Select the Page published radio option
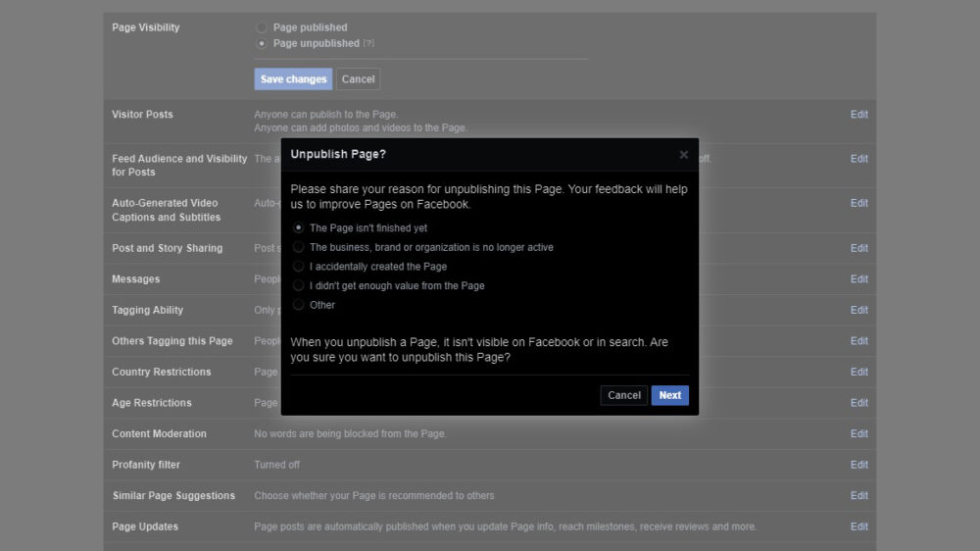This screenshot has width=980, height=551. pyautogui.click(x=262, y=27)
